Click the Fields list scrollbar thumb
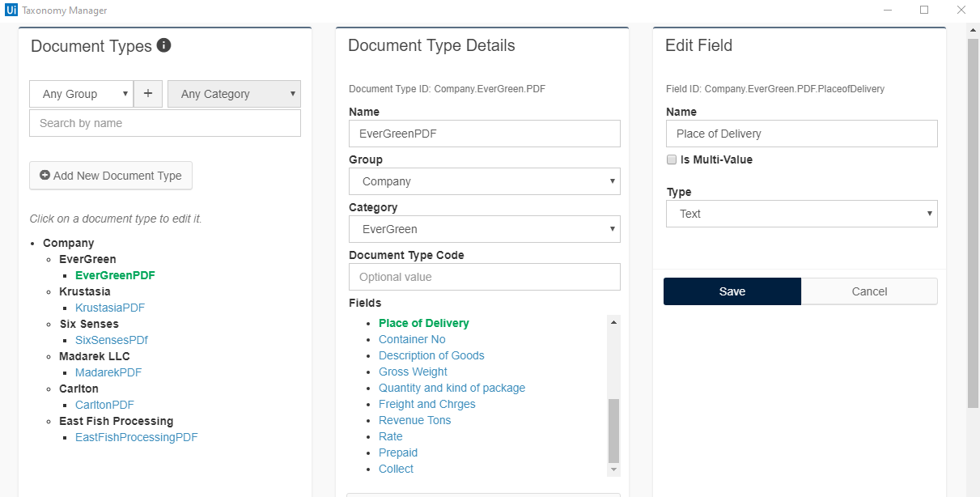The image size is (980, 497). (613, 429)
